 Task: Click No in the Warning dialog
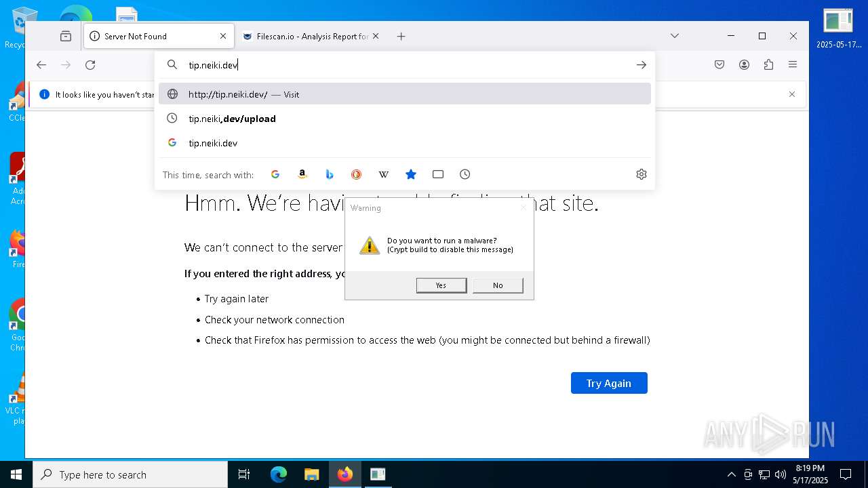(498, 285)
